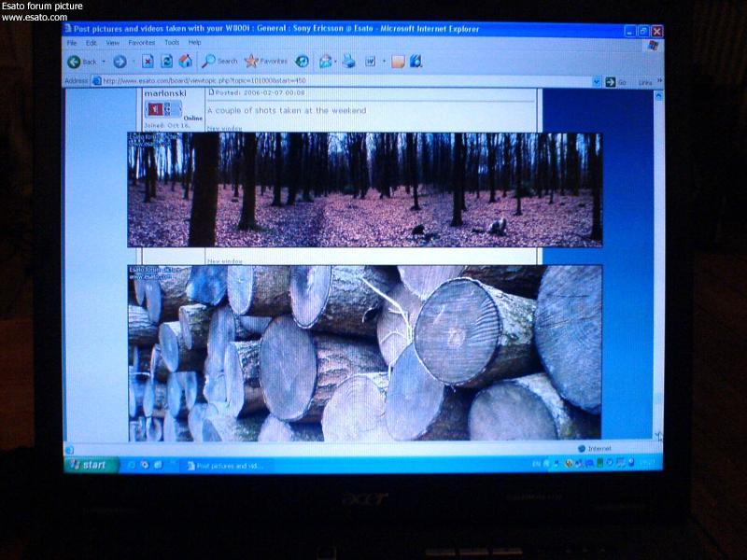Click the Messenger icon in toolbar
Viewport: 747px width, 560px height.
(416, 61)
